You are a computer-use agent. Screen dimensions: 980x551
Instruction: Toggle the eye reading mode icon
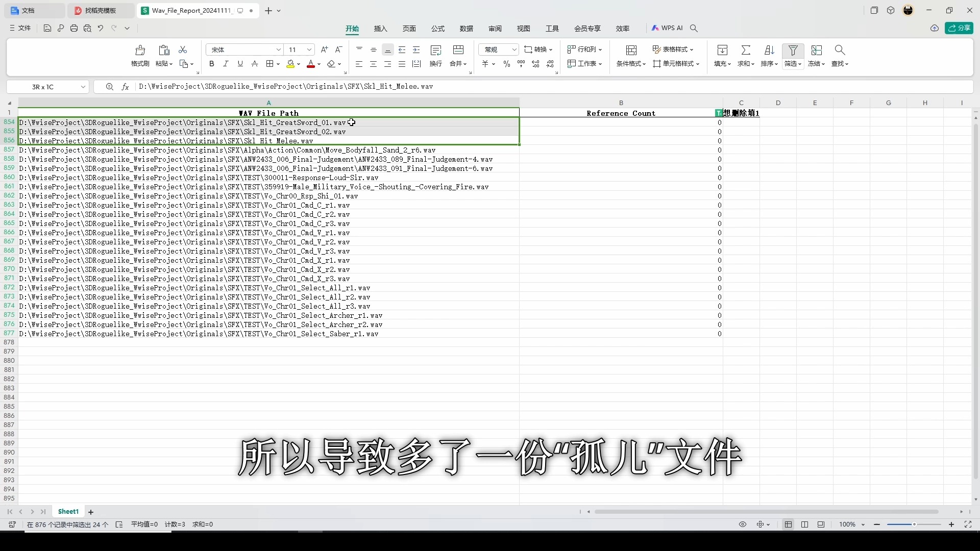(743, 524)
